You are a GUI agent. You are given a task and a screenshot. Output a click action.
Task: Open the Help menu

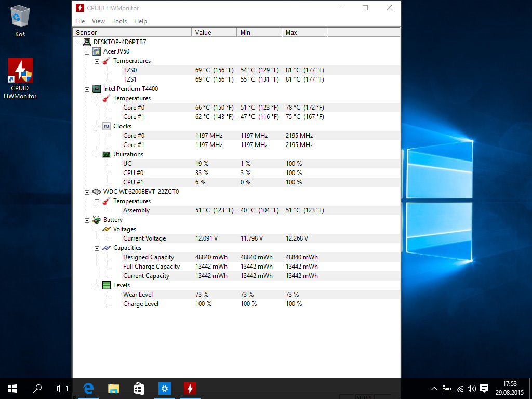(140, 21)
